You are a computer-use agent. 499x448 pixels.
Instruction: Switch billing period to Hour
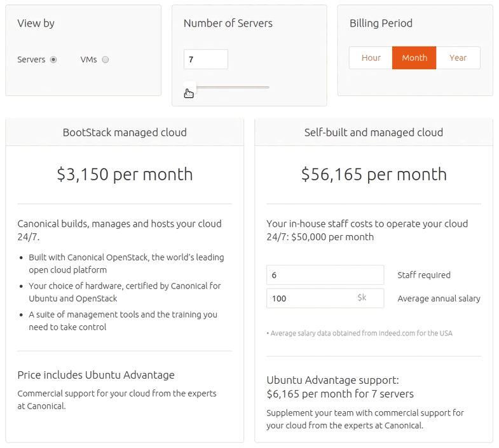pos(371,58)
